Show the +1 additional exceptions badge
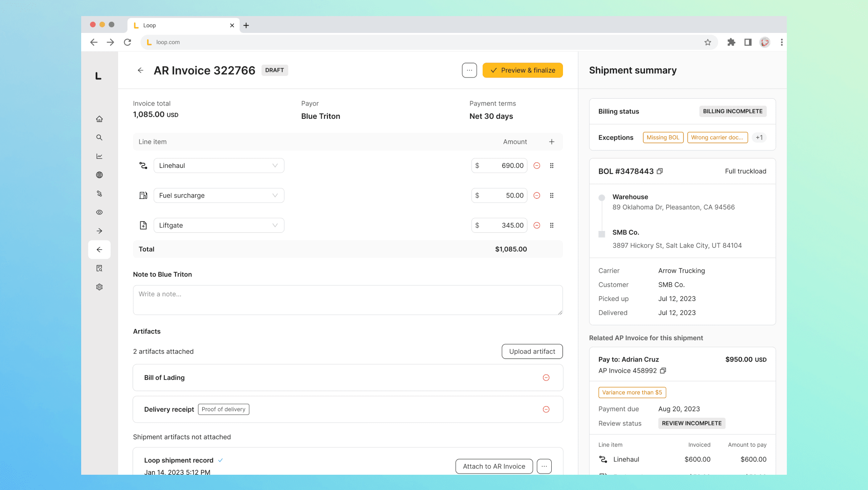Viewport: 868px width, 490px height. coord(759,137)
